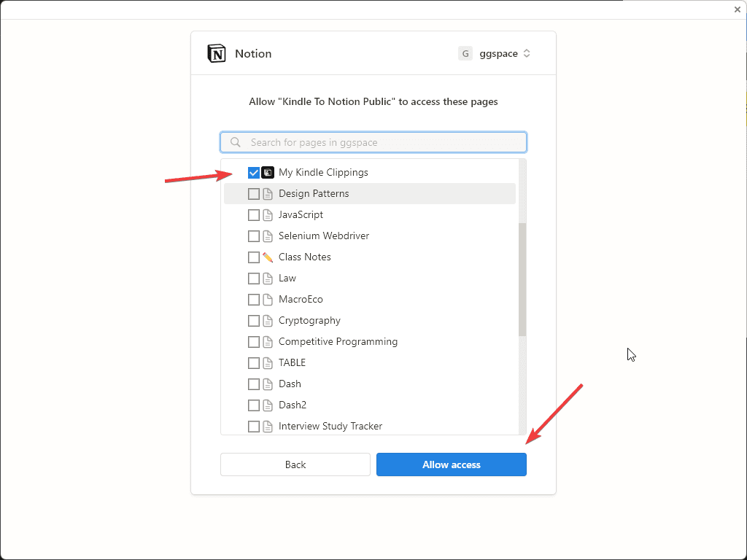
Task: Check the Competitive Programming checkbox
Action: [253, 342]
